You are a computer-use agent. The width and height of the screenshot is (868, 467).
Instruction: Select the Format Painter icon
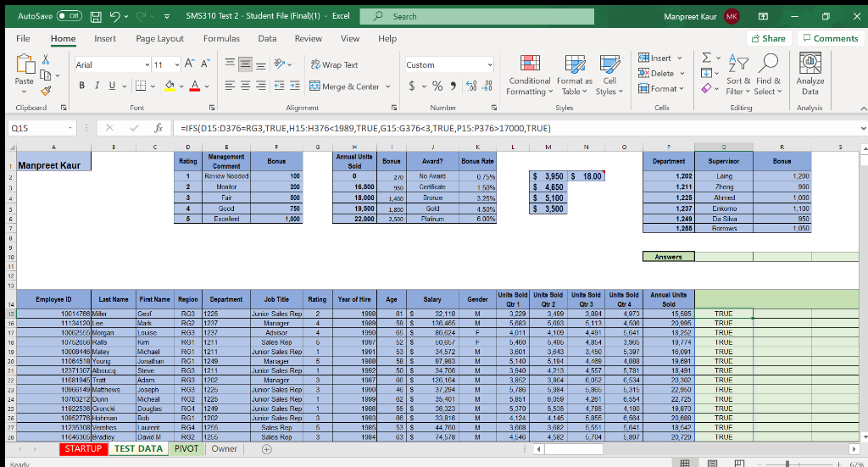[x=46, y=90]
